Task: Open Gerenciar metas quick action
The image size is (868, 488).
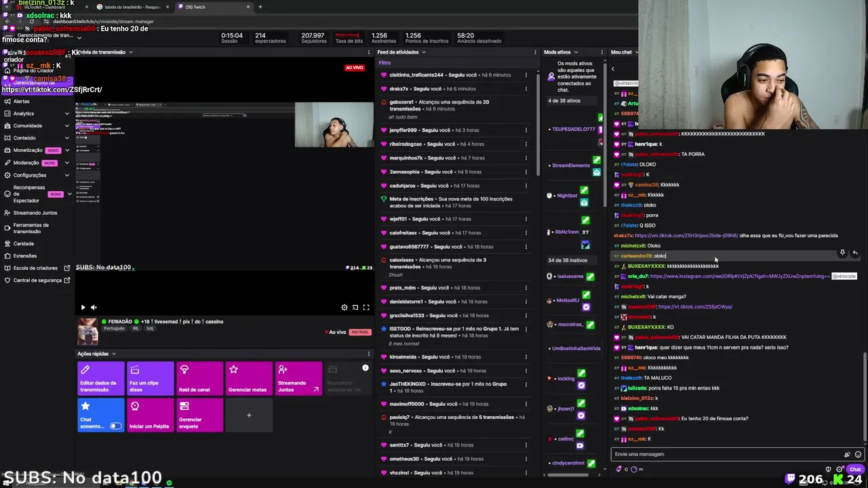Action: tap(250, 378)
